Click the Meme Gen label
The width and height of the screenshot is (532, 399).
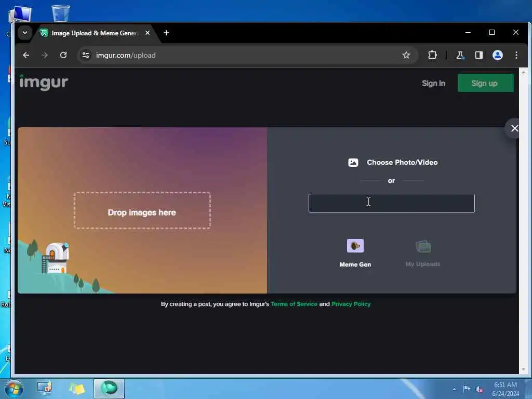pyautogui.click(x=355, y=264)
